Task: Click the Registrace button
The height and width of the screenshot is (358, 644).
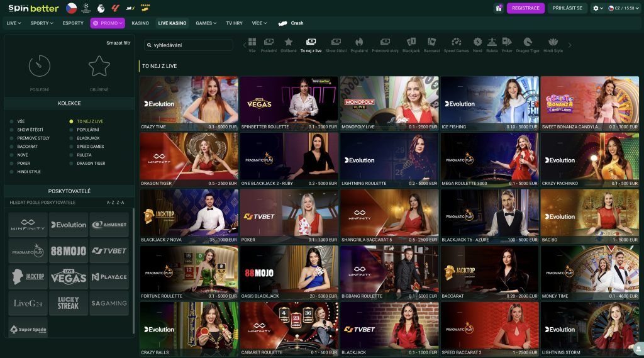Action: click(x=526, y=8)
